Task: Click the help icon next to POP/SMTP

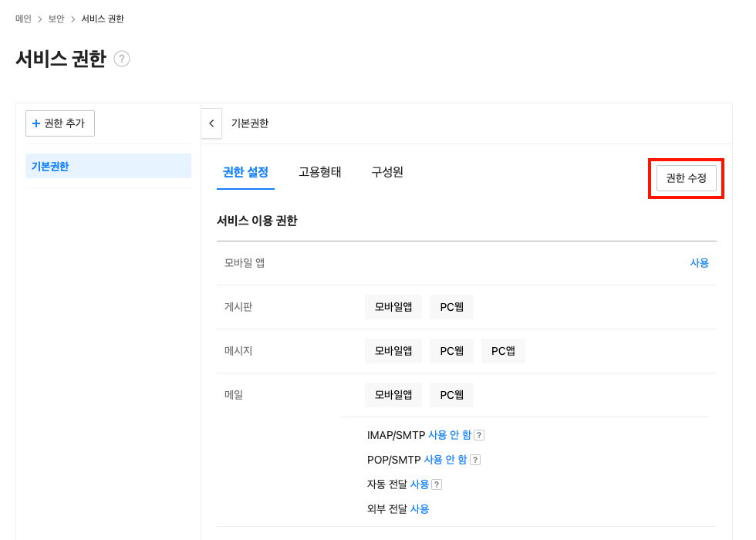Action: pyautogui.click(x=475, y=460)
